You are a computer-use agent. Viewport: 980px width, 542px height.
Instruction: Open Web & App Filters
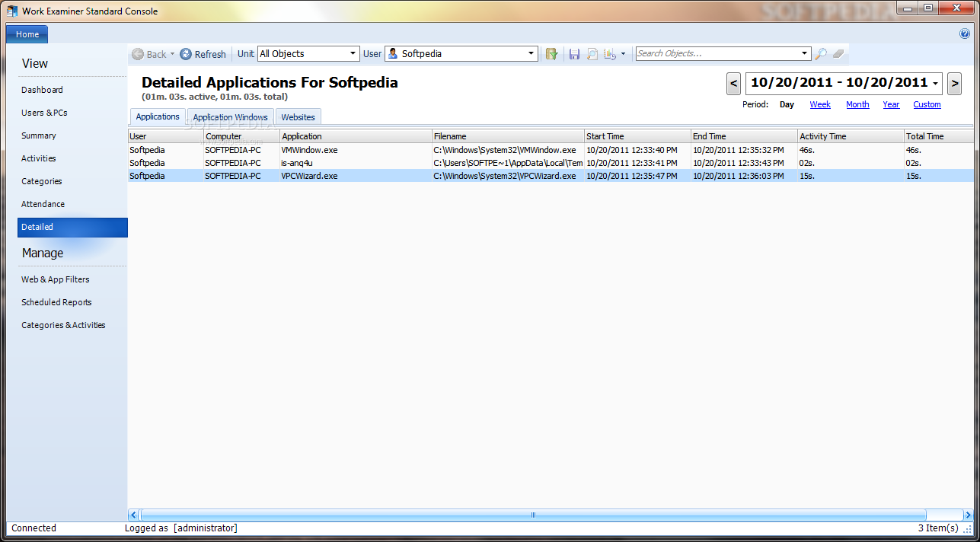point(55,279)
